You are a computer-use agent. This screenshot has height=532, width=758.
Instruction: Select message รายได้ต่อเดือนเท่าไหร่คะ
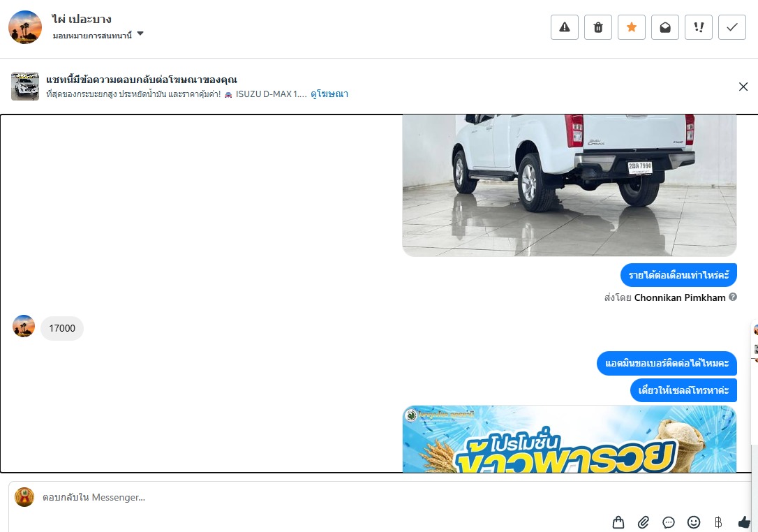[678, 275]
